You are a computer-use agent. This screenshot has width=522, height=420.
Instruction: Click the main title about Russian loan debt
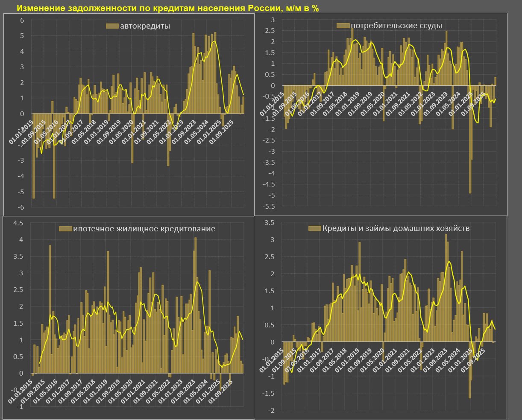(167, 9)
